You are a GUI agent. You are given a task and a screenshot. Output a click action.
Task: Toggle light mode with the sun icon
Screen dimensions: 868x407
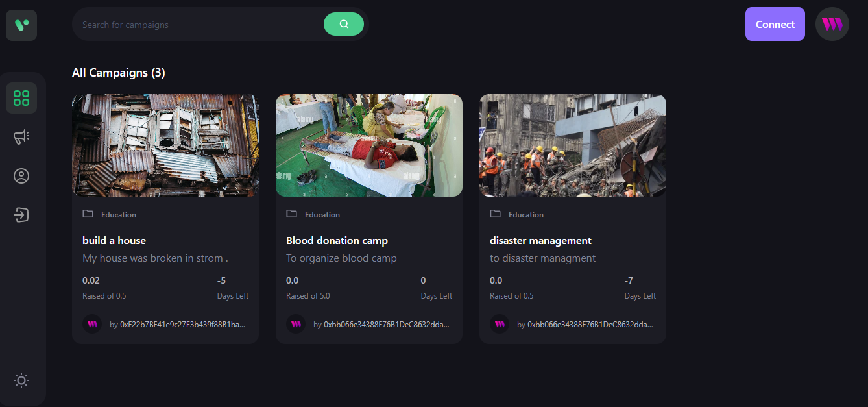point(21,380)
